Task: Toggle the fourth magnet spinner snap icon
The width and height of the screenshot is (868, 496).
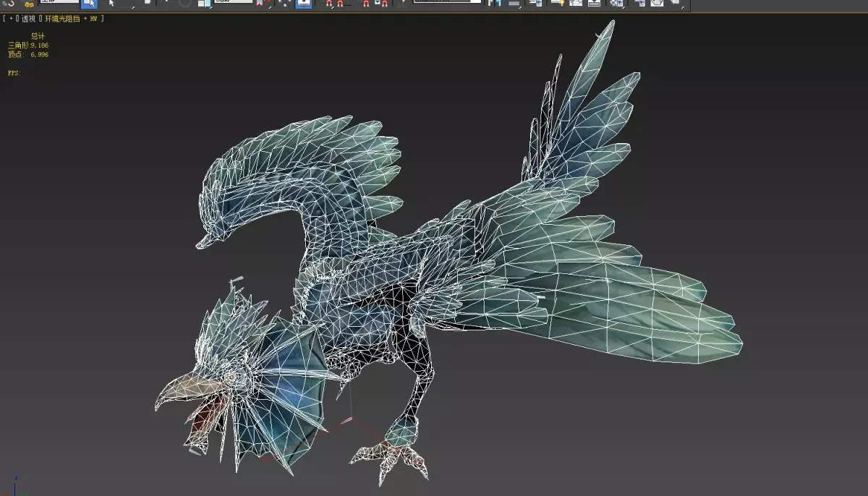Action: pos(381,4)
